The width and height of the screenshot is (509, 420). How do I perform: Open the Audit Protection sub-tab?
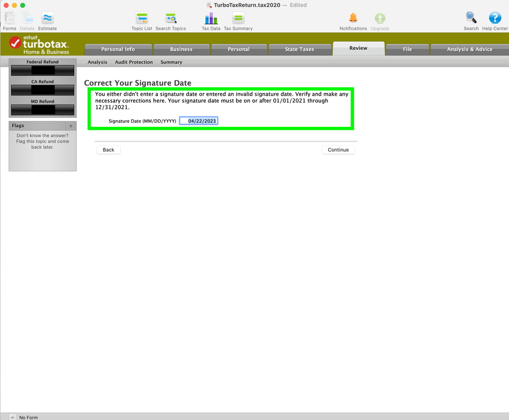[133, 62]
